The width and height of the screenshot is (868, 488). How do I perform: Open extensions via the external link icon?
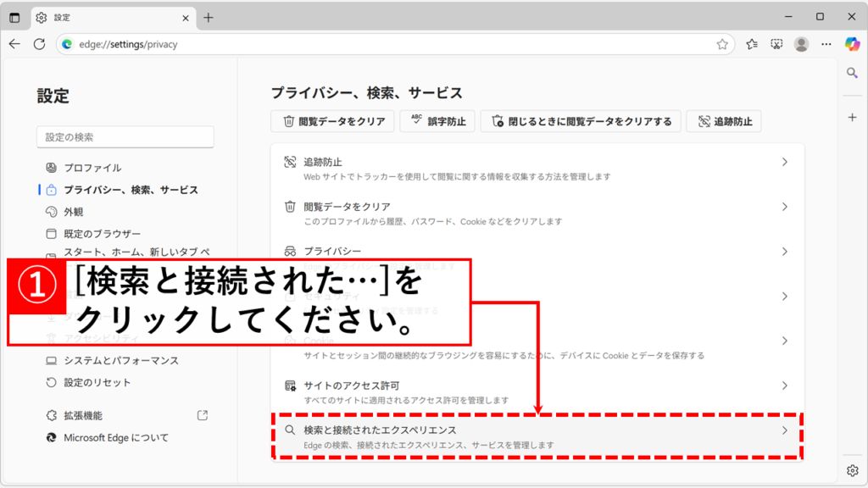203,415
